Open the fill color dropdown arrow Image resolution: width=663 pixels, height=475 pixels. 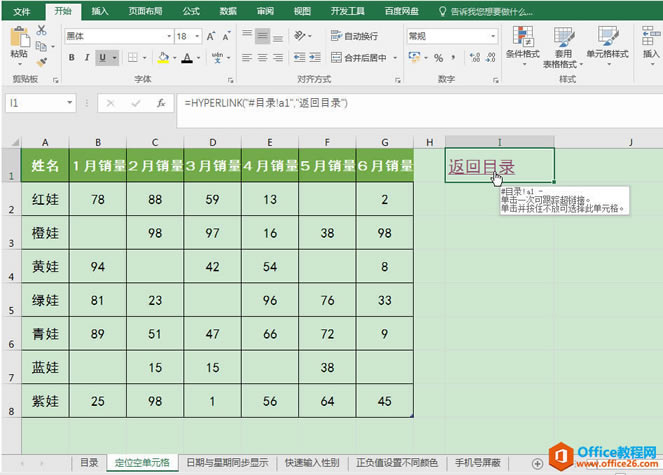[175, 58]
